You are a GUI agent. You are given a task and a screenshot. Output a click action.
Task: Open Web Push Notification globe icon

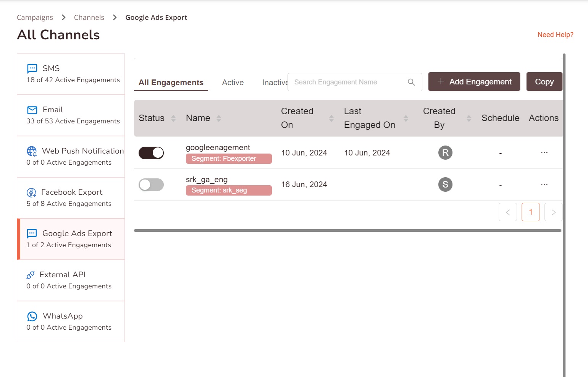[32, 151]
